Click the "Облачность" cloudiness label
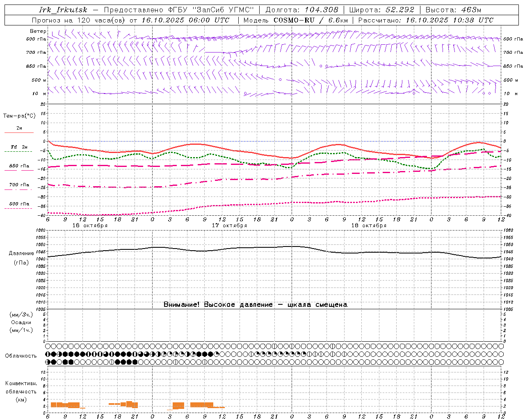Viewport: 525px width, 420px height. 21,356
